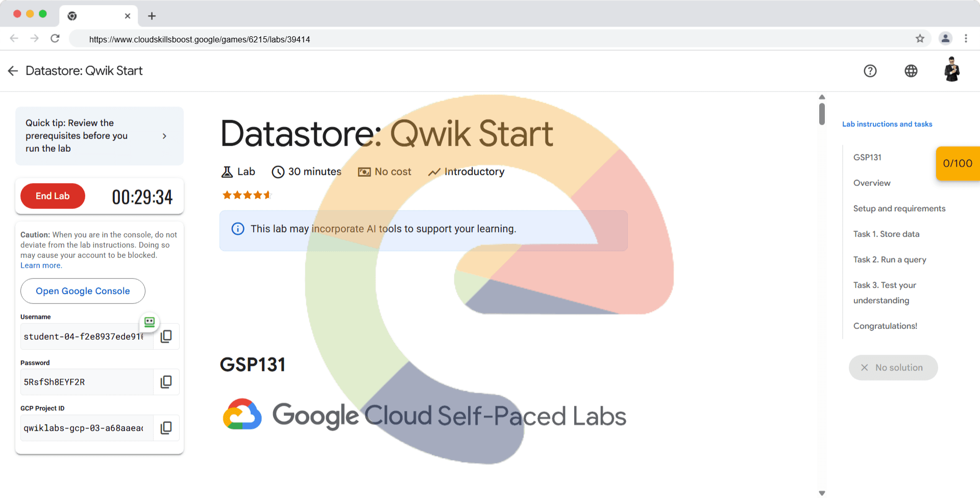Open Lab instructions and tasks link
This screenshot has height=498, width=980.
click(x=887, y=124)
